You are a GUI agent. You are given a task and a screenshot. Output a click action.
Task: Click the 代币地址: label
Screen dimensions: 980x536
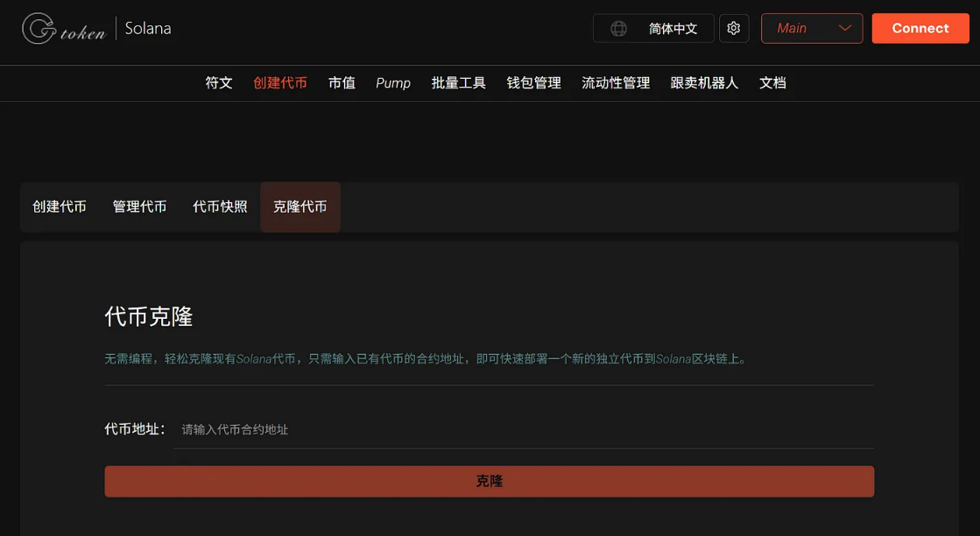click(134, 429)
